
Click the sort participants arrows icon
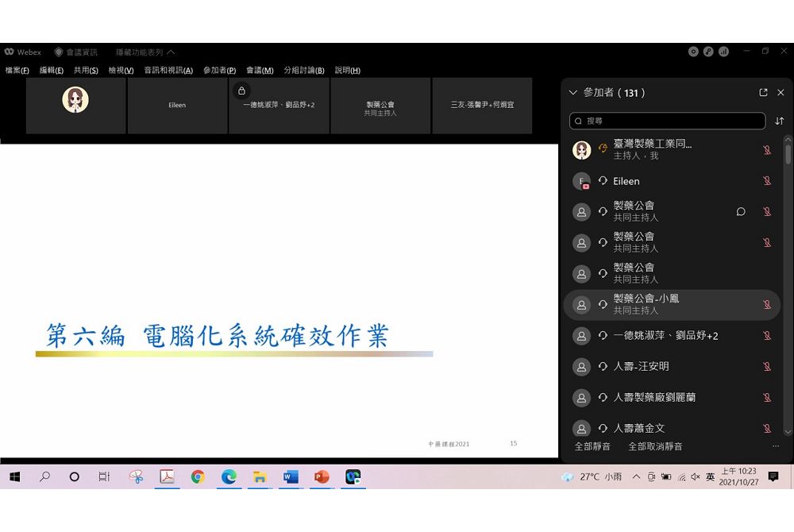click(780, 121)
